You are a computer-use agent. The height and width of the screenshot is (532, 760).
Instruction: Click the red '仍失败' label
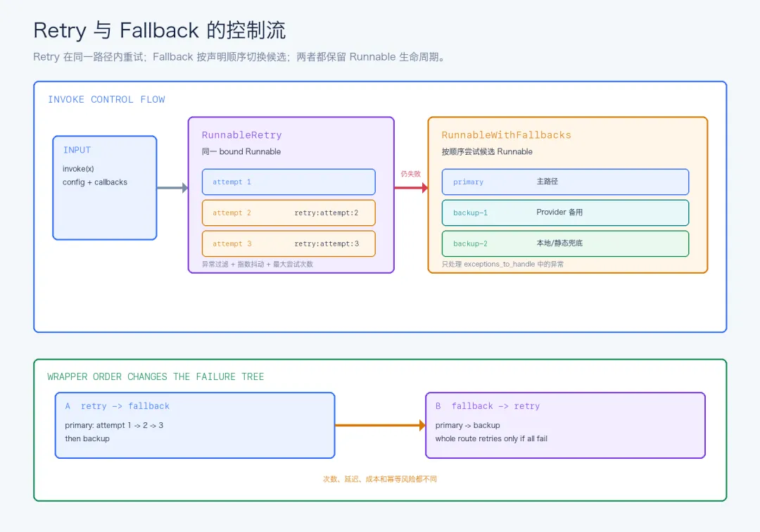click(x=410, y=174)
